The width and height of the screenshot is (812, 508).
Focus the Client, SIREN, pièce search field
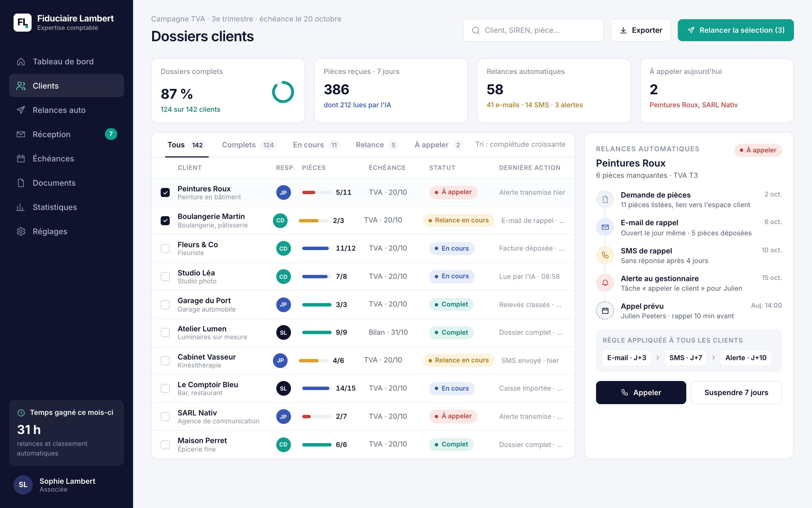point(533,30)
